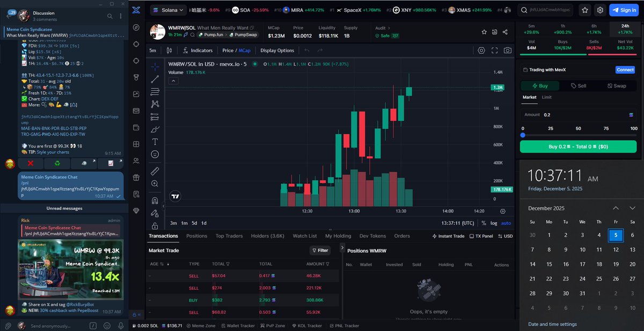Open the forecasting and measurement tools
This screenshot has height=331, width=644.
tap(155, 116)
